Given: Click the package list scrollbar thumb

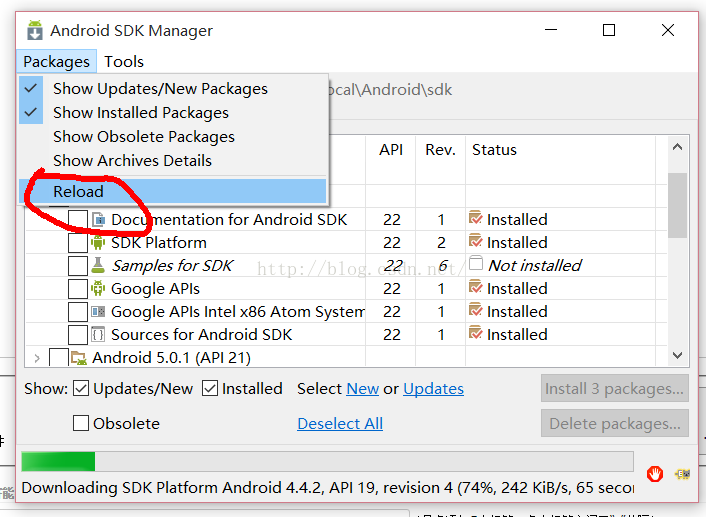Looking at the screenshot, I should click(677, 205).
